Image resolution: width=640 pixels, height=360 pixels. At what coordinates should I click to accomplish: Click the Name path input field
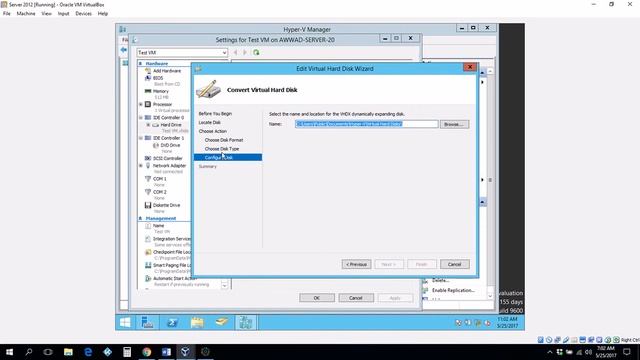(367, 124)
